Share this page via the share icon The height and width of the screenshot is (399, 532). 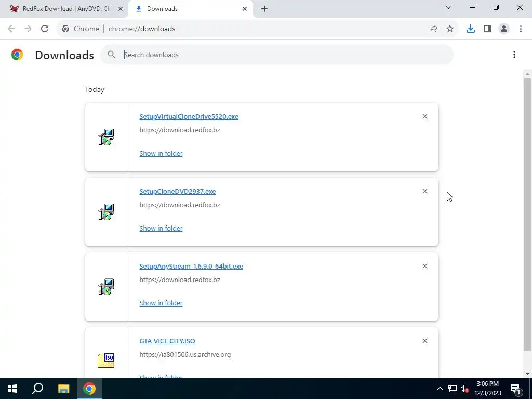[433, 29]
